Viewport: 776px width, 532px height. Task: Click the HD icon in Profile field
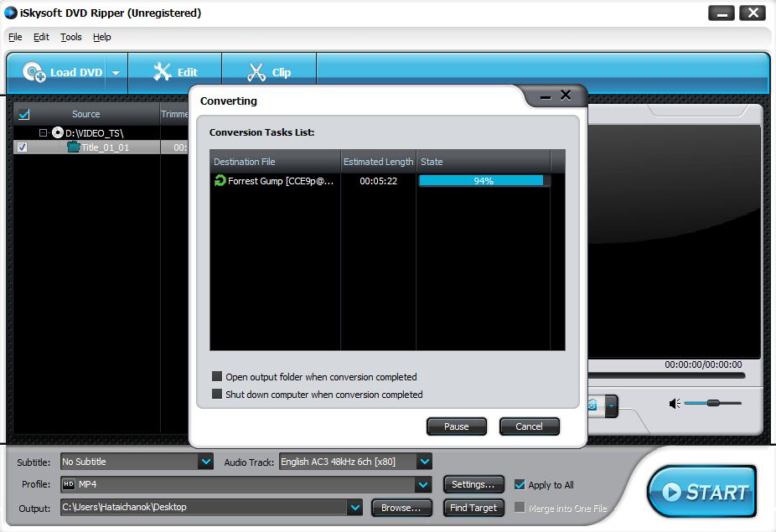[69, 484]
